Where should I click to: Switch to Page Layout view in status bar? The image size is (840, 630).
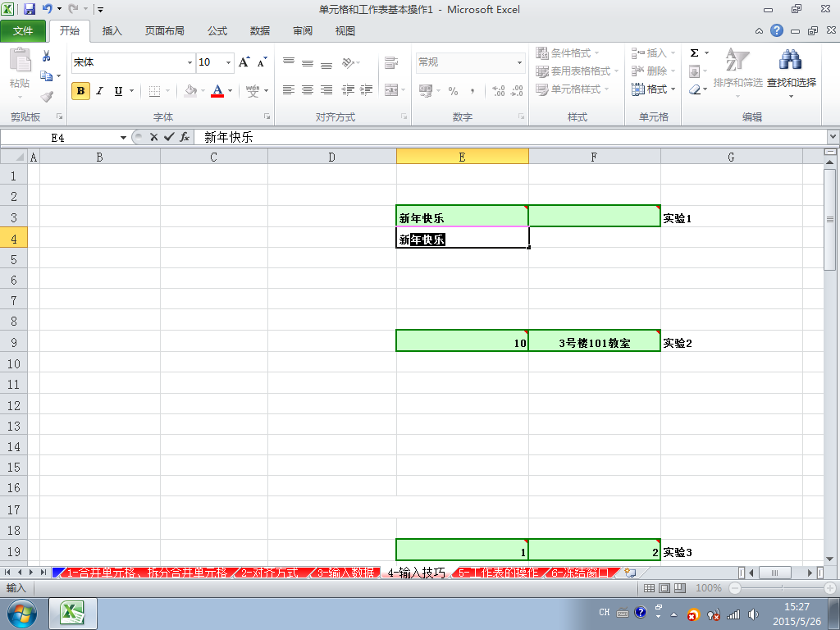tap(664, 588)
